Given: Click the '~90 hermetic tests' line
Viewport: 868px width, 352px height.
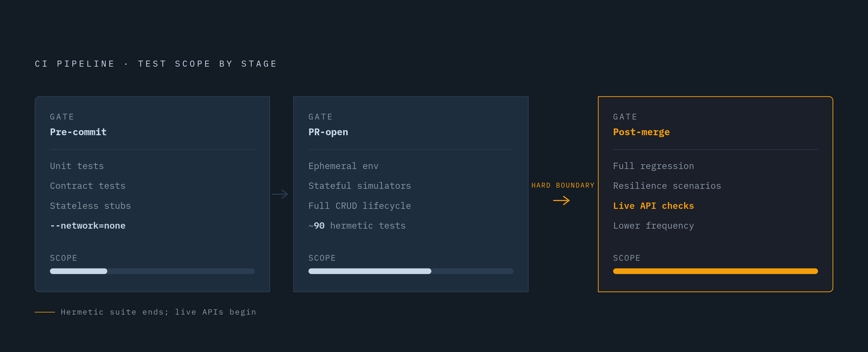Looking at the screenshot, I should click(357, 226).
